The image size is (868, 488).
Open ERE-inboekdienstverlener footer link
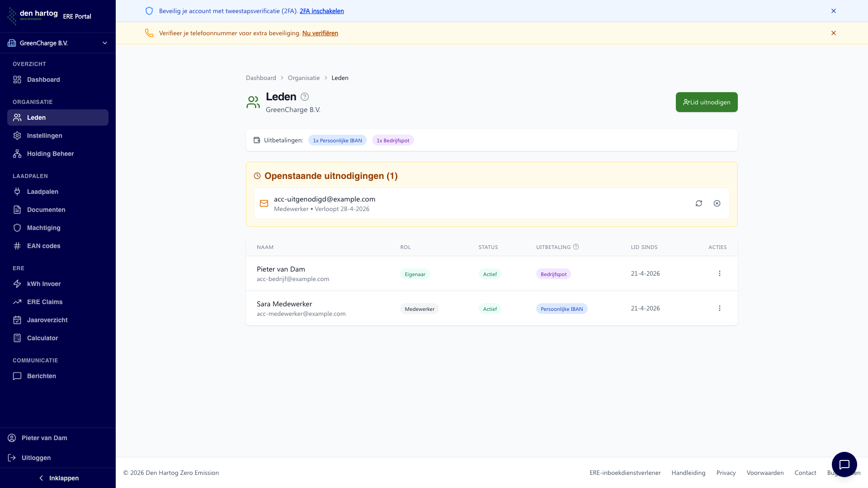(625, 473)
